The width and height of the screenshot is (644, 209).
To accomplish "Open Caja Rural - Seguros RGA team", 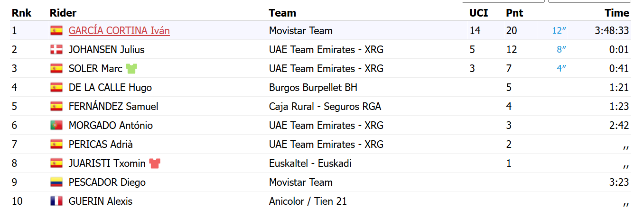I will 325,107.
